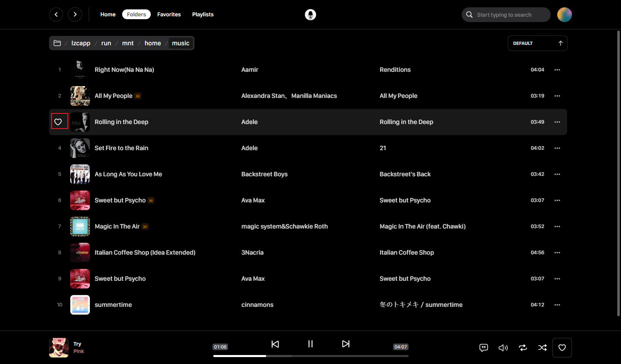Click Backstreet Boys album thumbnail
Viewport: 621px width, 364px height.
(80, 174)
